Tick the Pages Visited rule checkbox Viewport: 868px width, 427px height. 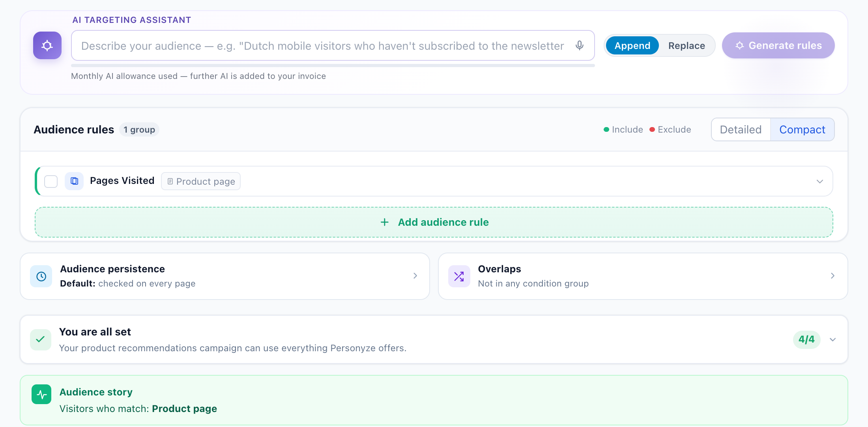(51, 182)
